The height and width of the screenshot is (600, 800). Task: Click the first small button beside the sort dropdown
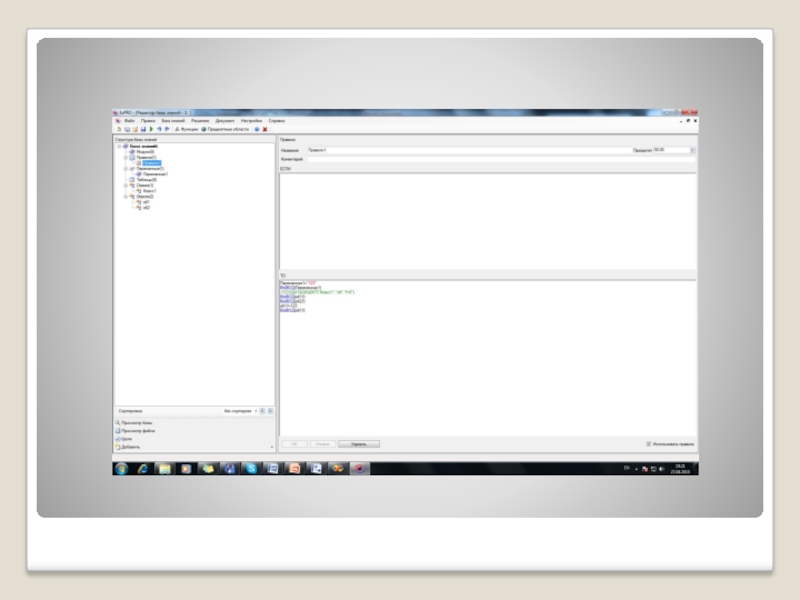coord(262,411)
